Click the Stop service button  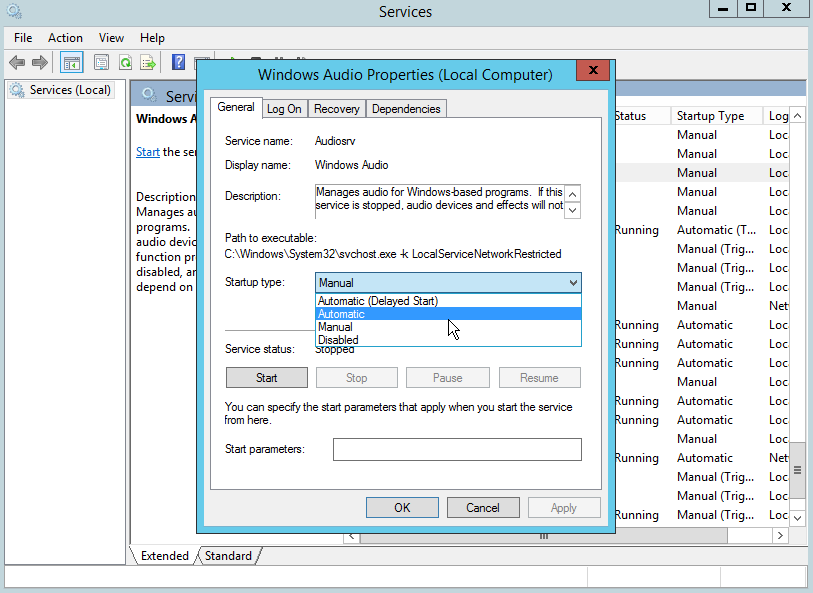click(357, 378)
